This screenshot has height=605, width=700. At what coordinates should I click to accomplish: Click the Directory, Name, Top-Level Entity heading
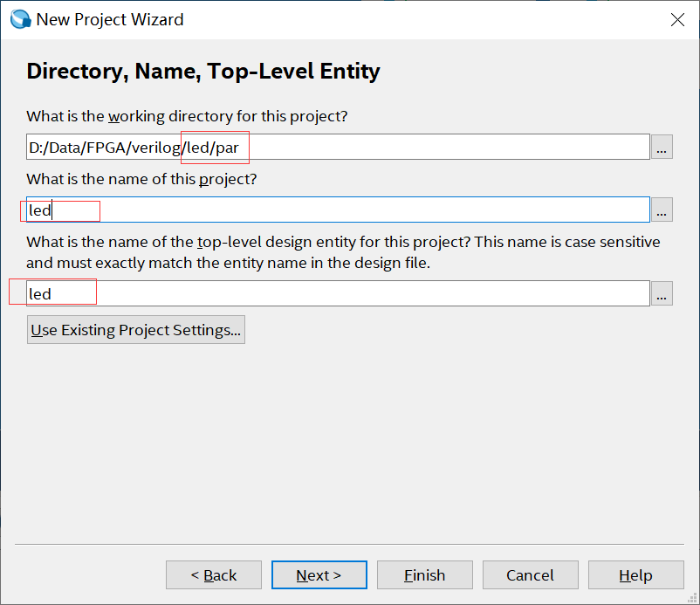click(x=203, y=71)
